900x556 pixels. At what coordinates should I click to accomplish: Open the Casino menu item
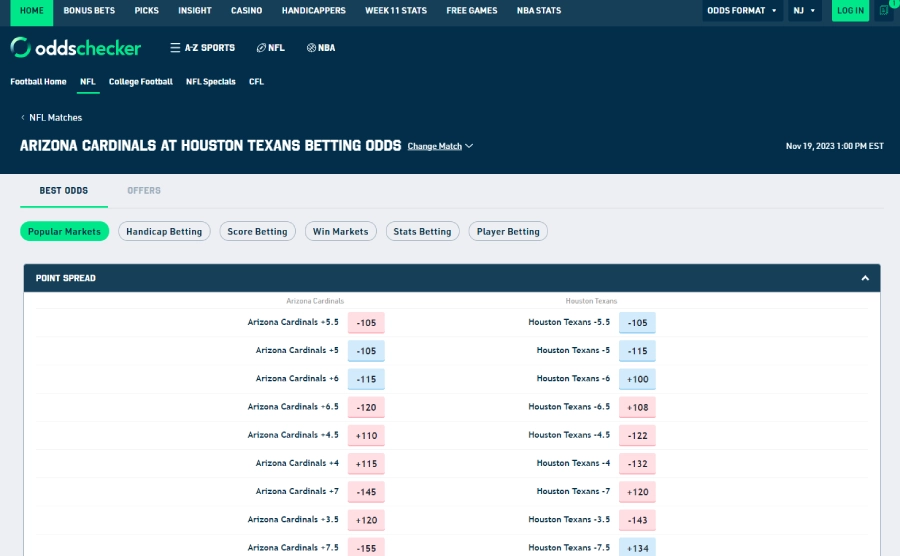click(x=246, y=10)
